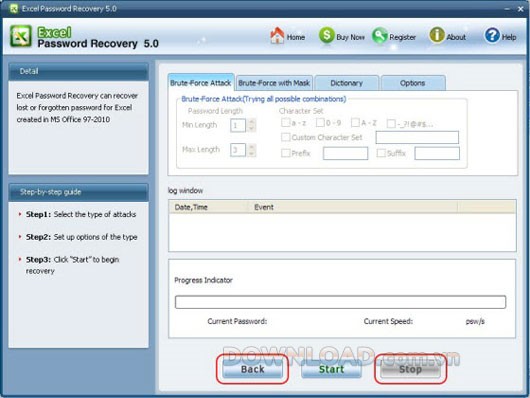Click the Custom Character Set text field
This screenshot has width=530, height=398.
click(x=417, y=137)
